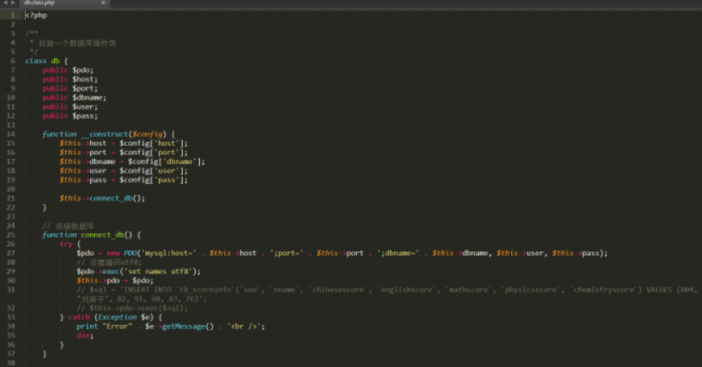Click the previous tab arrow in tab bar
The image size is (702, 367).
(x=5, y=3)
